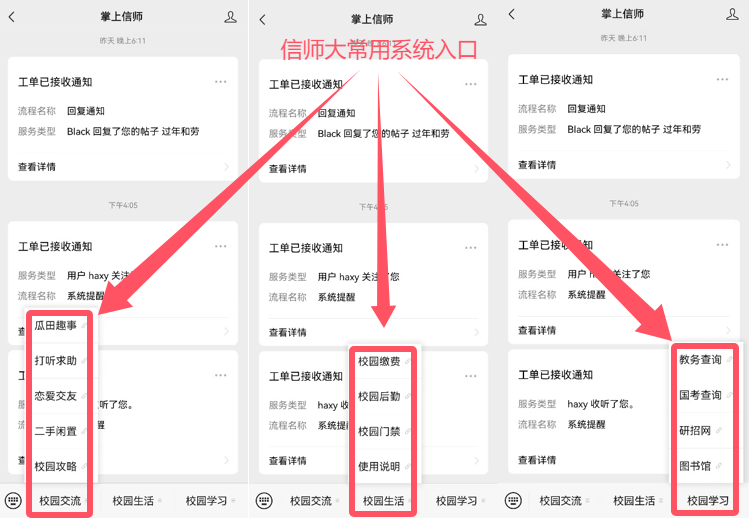Open more options on left screen's 听了您 card

(221, 375)
